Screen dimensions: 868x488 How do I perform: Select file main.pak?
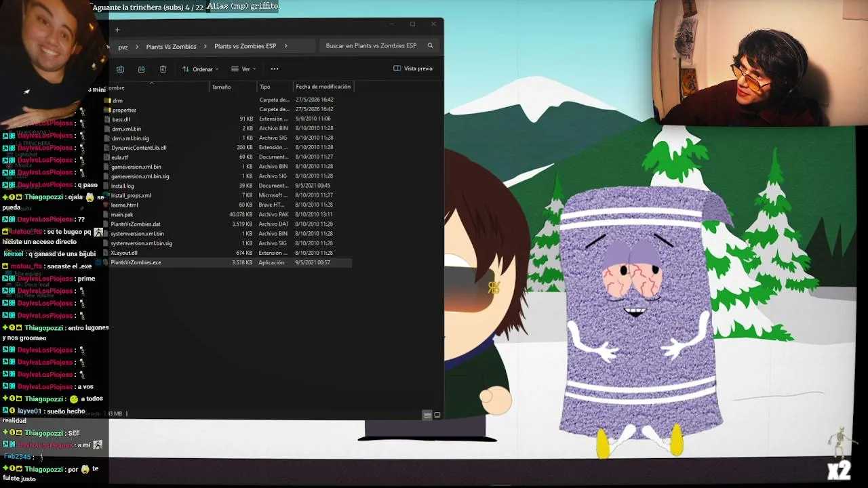[122, 215]
